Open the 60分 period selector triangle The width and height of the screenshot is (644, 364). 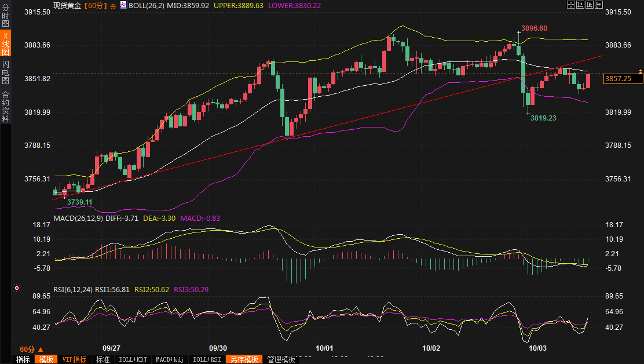click(41, 349)
